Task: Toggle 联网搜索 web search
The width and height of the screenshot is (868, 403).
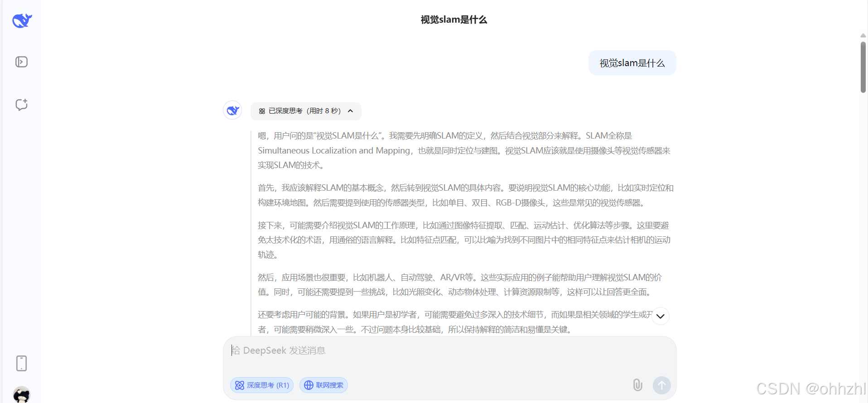Action: 323,385
